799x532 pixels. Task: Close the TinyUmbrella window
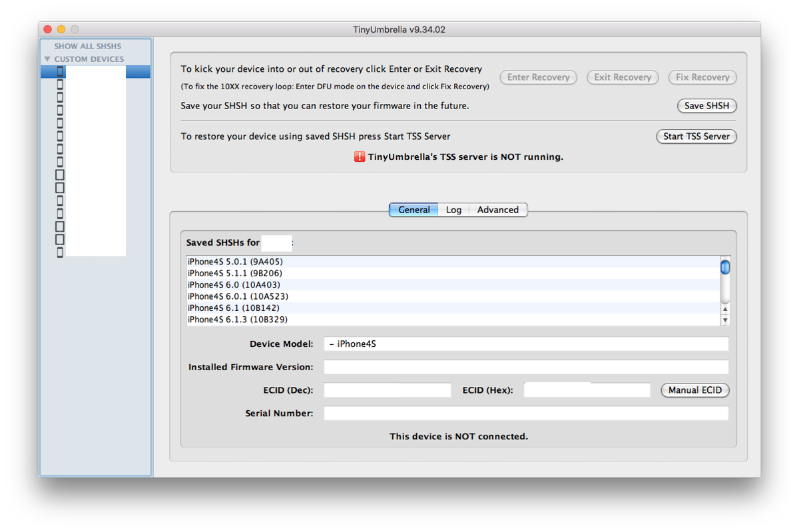pyautogui.click(x=48, y=29)
